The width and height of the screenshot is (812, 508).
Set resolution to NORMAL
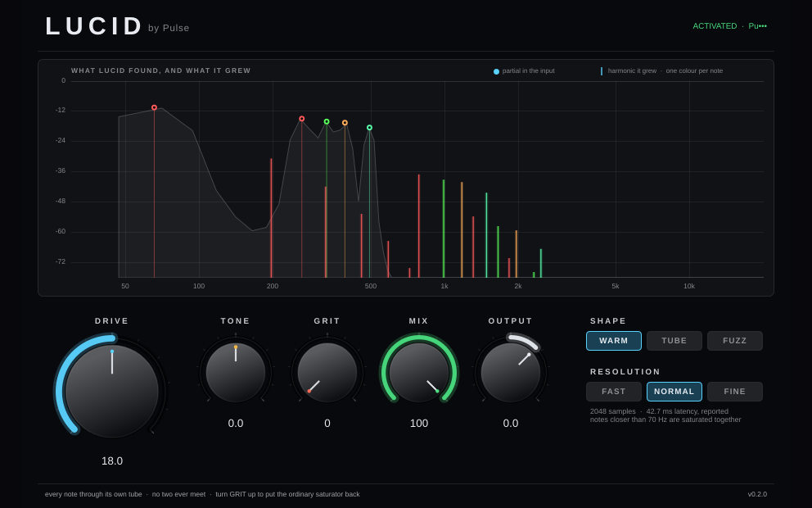point(674,392)
